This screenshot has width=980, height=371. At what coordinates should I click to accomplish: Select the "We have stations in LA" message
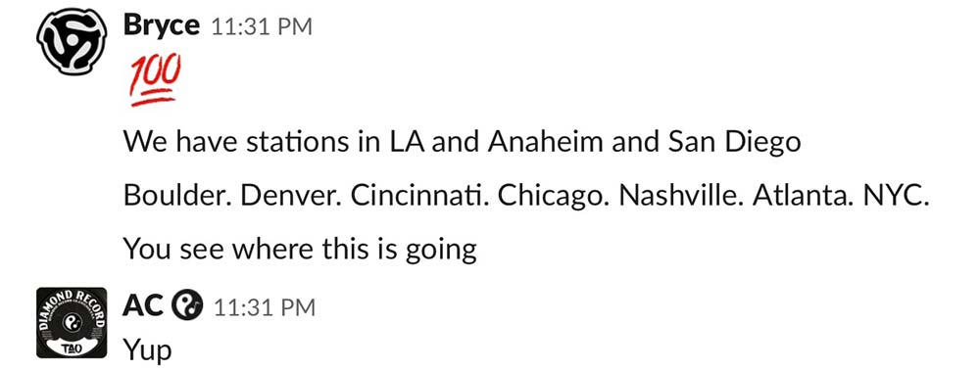[462, 142]
